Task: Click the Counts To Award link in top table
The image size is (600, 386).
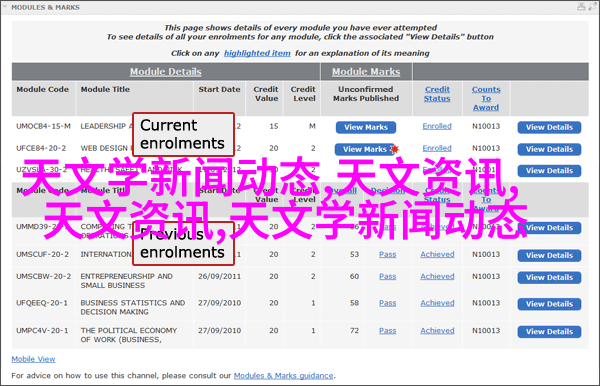Action: 486,98
